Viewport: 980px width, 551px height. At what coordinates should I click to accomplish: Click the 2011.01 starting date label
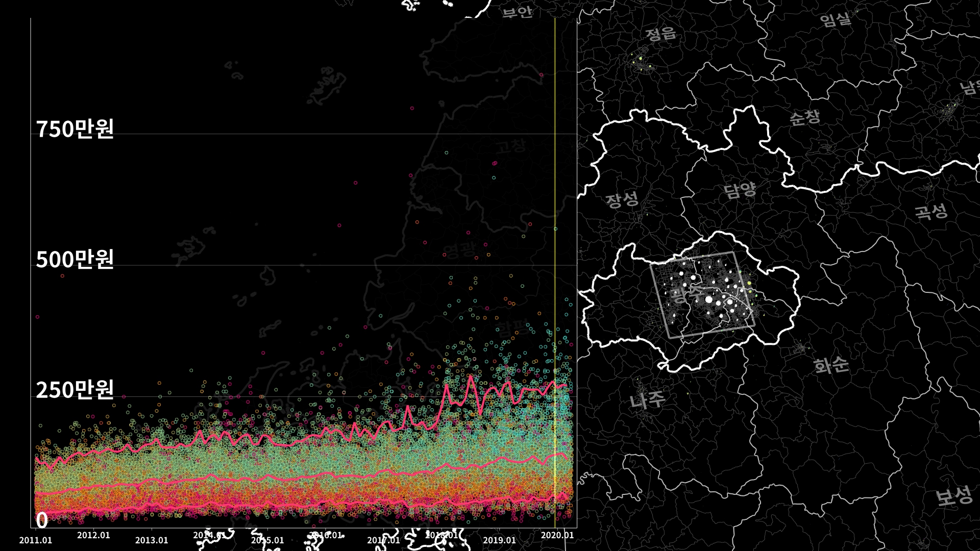(x=36, y=540)
